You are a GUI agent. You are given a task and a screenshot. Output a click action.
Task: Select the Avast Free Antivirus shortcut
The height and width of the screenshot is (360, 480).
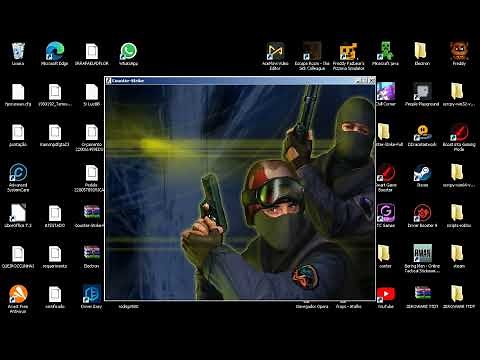point(18,294)
